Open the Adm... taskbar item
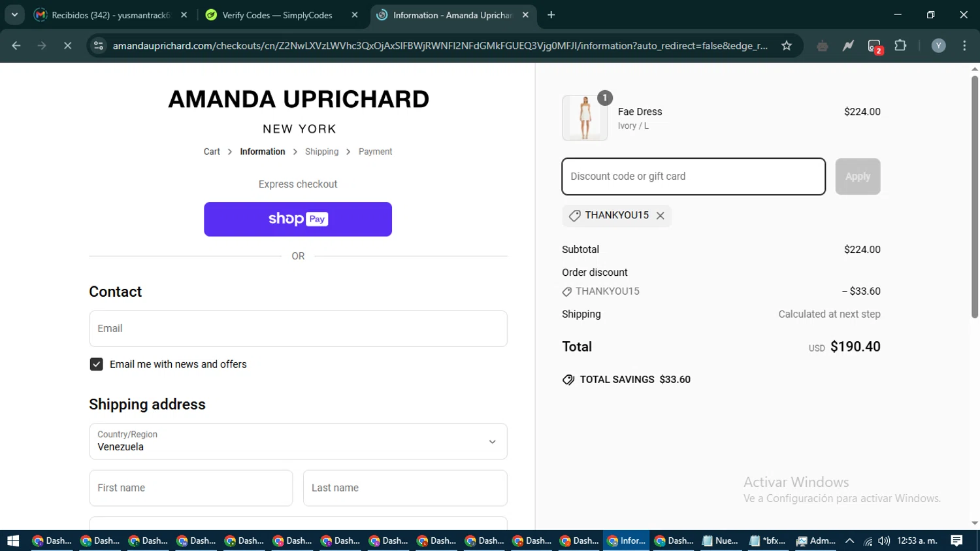Image resolution: width=980 pixels, height=551 pixels. tap(815, 541)
